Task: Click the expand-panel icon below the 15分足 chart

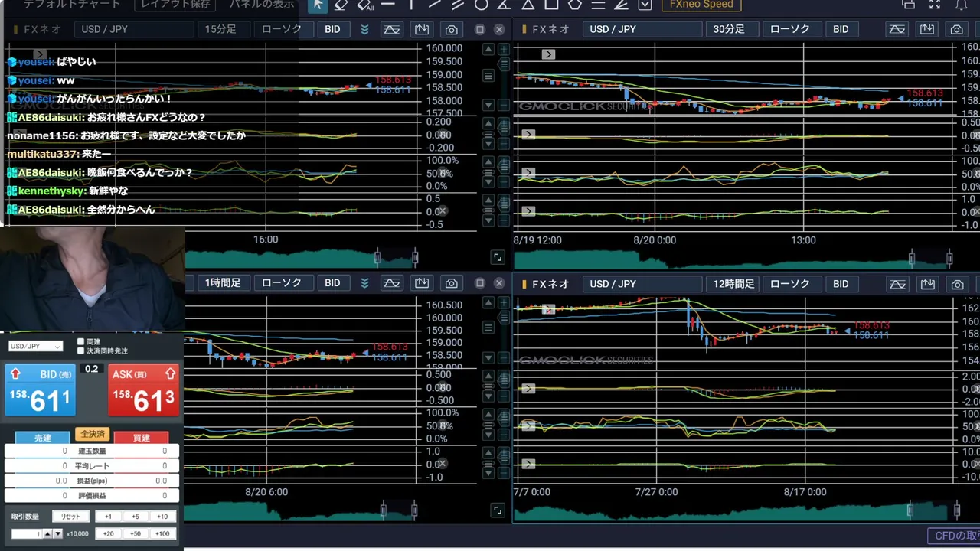Action: click(x=498, y=257)
